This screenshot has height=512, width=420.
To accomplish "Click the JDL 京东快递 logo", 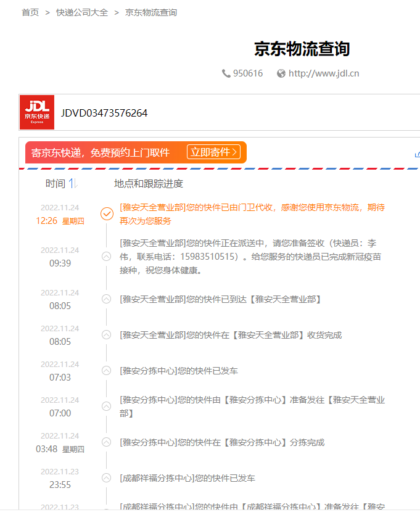I will [37, 112].
